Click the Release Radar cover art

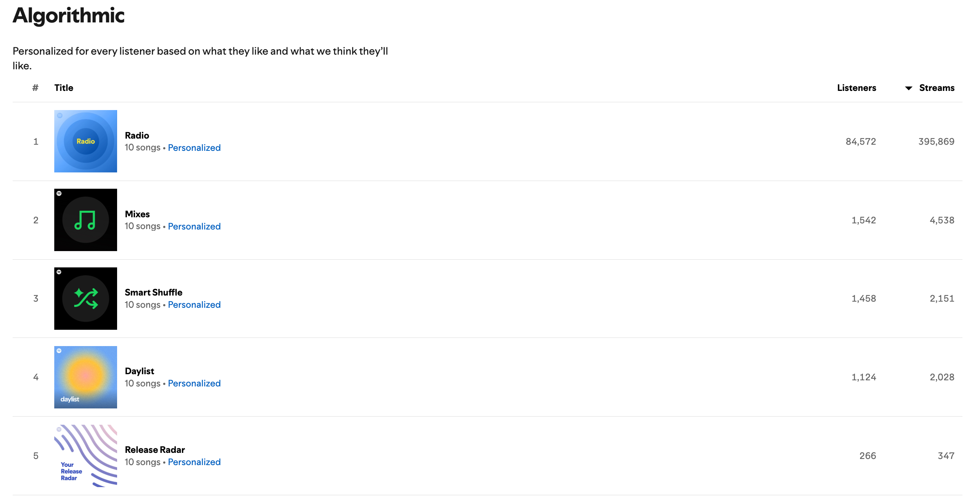[x=85, y=456]
